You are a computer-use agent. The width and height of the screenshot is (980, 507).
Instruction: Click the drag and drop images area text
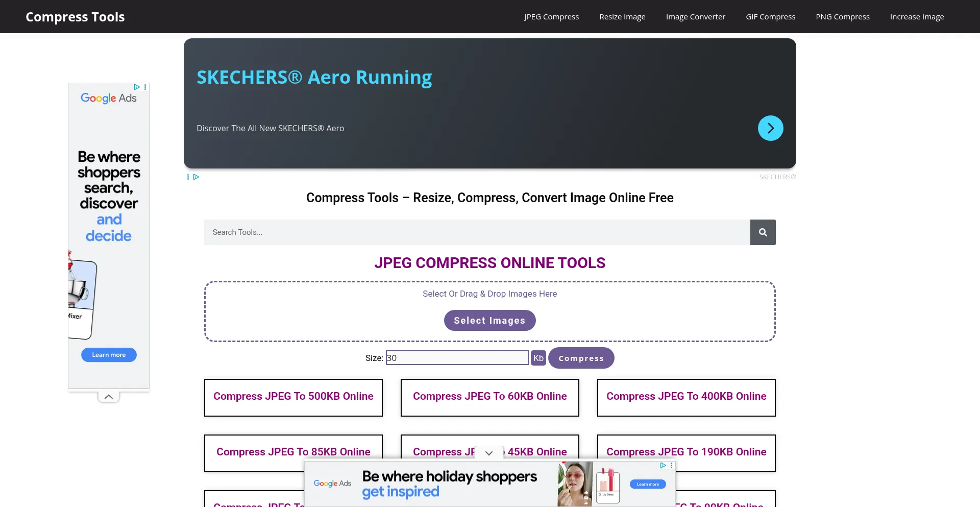coord(489,294)
